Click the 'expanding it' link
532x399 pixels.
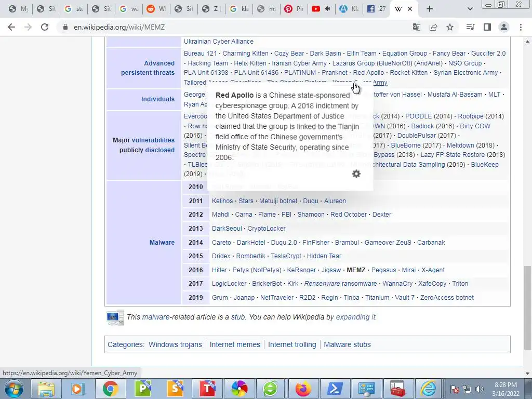tap(355, 317)
